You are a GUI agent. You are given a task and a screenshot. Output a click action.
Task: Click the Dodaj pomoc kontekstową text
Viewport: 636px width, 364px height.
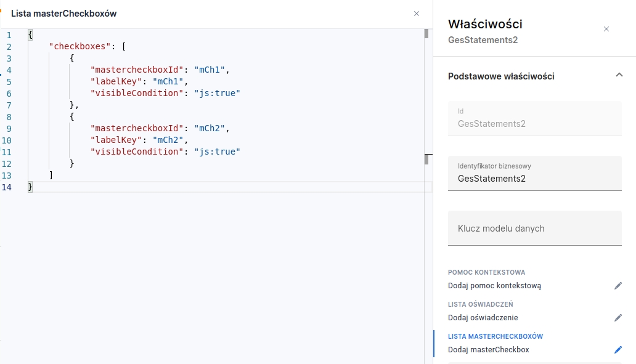[x=494, y=286]
